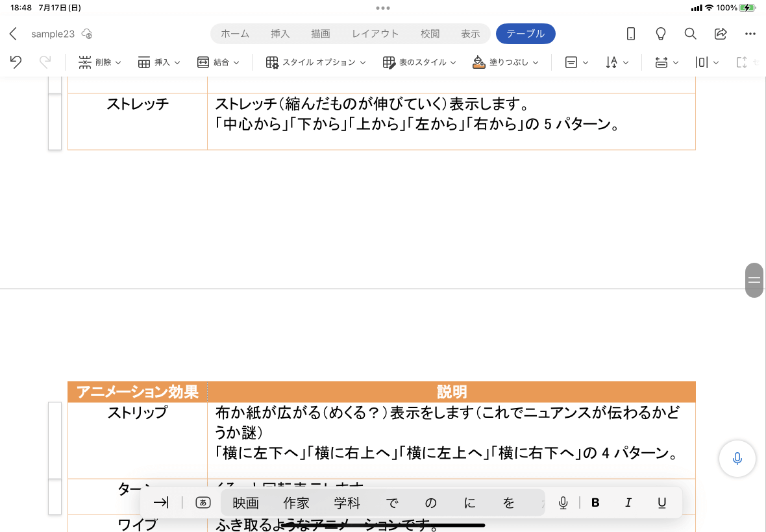The height and width of the screenshot is (532, 766).
Task: Tap the sample23 document title
Action: [53, 34]
